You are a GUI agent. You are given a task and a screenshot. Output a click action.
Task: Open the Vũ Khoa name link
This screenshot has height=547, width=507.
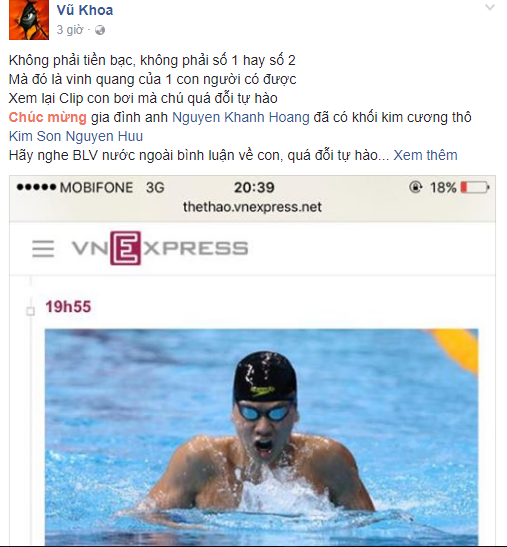coord(85,10)
